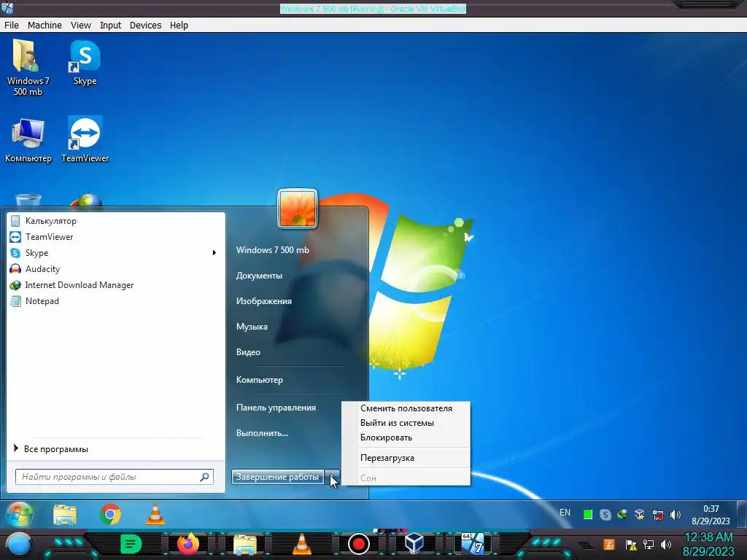Open the VirtualBox Help menu
This screenshot has width=747, height=560.
click(x=179, y=26)
